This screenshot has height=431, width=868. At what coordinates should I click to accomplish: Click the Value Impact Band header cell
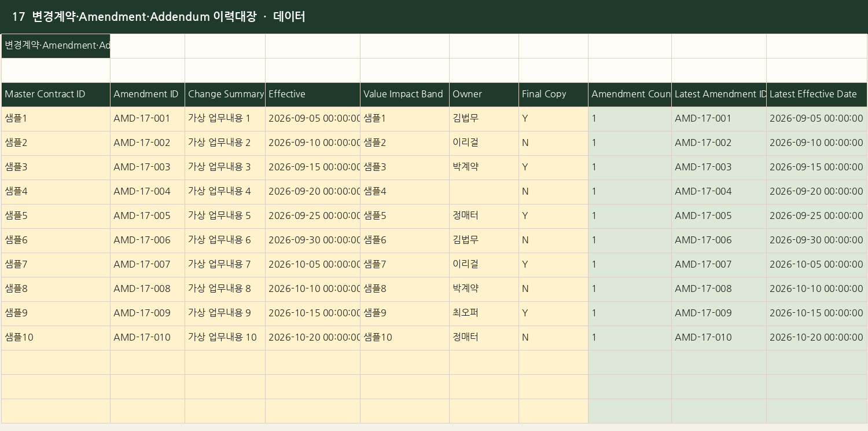[405, 94]
